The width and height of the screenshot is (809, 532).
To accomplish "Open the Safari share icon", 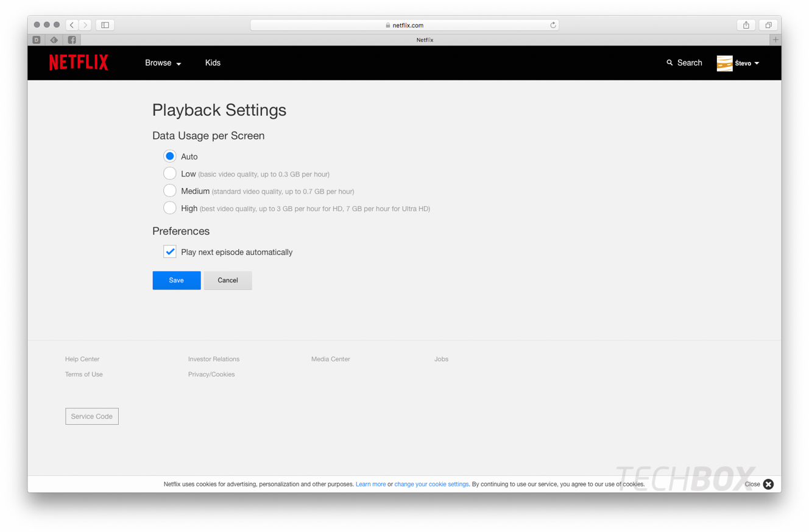I will 746,25.
